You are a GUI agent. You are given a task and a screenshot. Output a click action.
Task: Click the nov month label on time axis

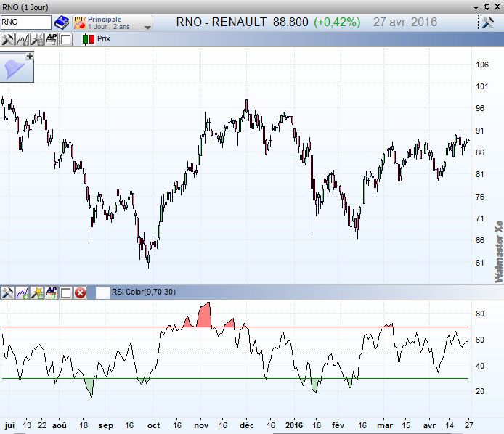(x=201, y=425)
